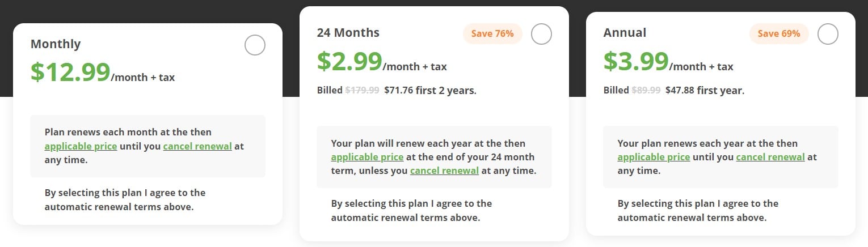Open cancel renewal link in Annual plan
Screen dimensions: 868x247
770,157
